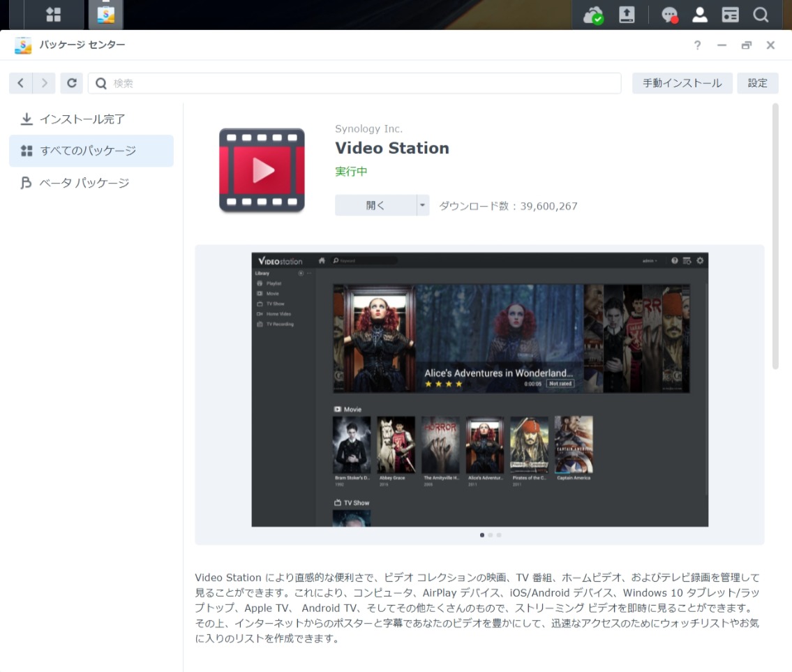Open Package Center 設定

(x=758, y=82)
